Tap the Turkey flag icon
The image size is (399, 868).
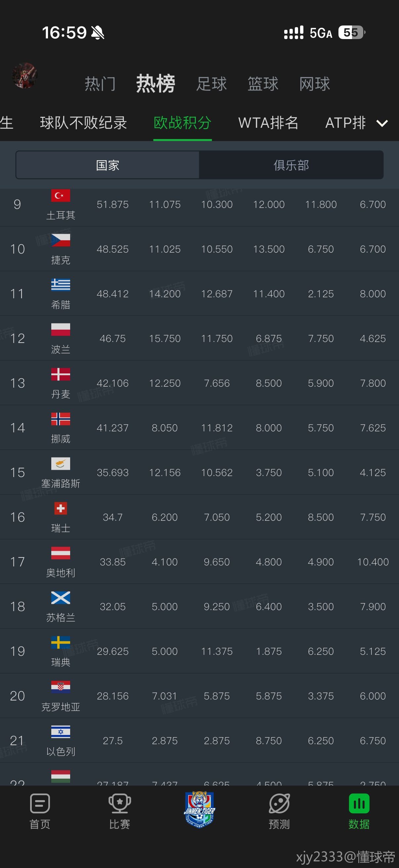(61, 195)
